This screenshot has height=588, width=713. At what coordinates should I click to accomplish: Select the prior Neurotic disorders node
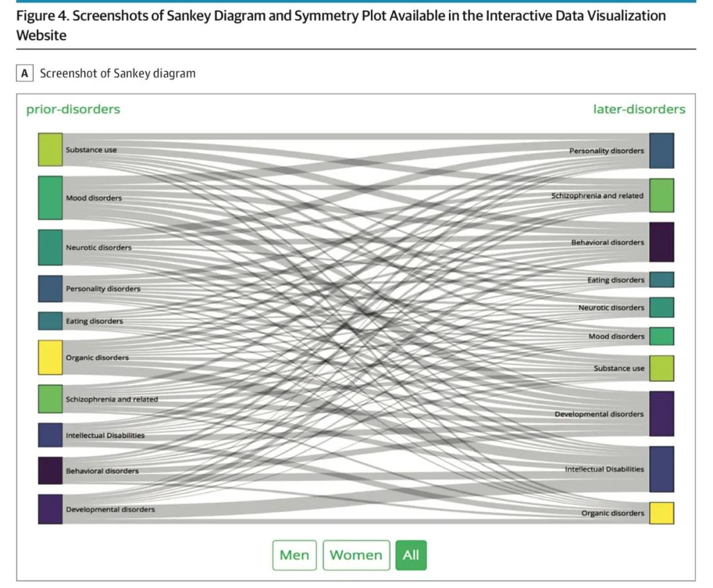[50, 247]
